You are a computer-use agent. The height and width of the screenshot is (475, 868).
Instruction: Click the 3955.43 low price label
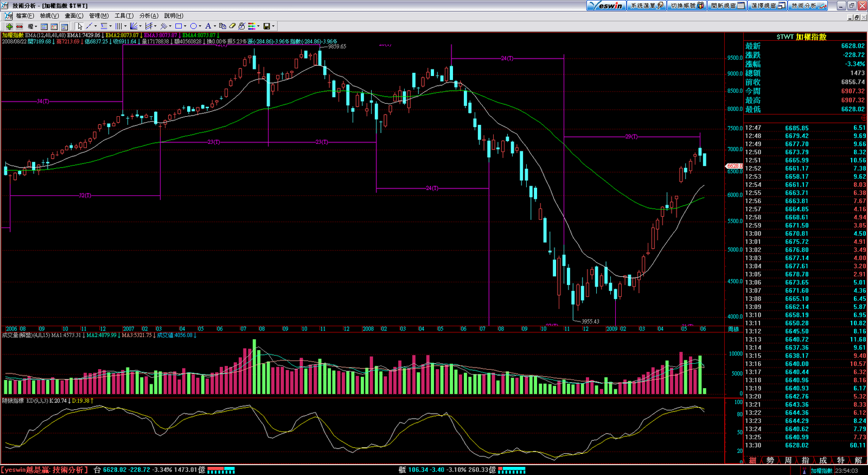coord(590,321)
